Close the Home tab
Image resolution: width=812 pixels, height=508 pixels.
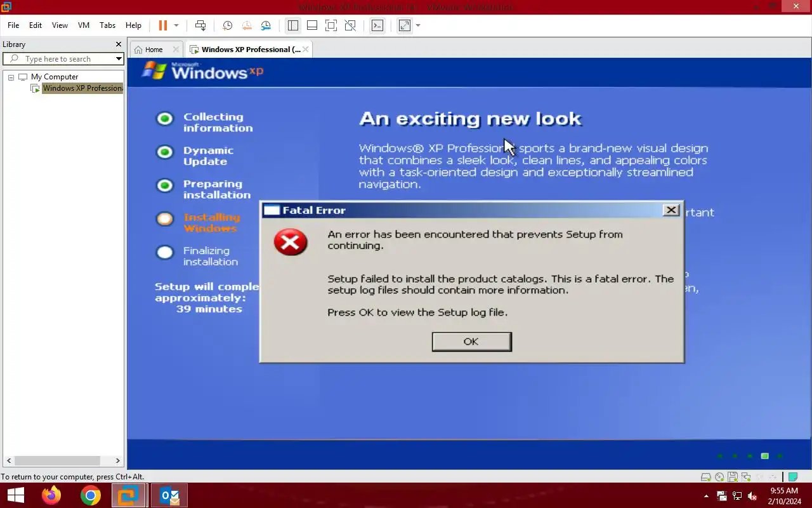[x=176, y=50]
